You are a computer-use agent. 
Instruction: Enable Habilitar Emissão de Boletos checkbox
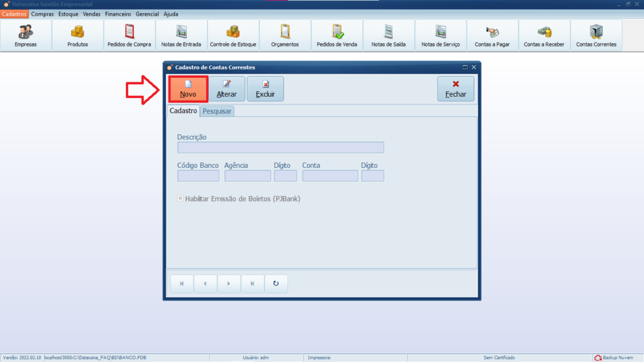click(x=180, y=199)
